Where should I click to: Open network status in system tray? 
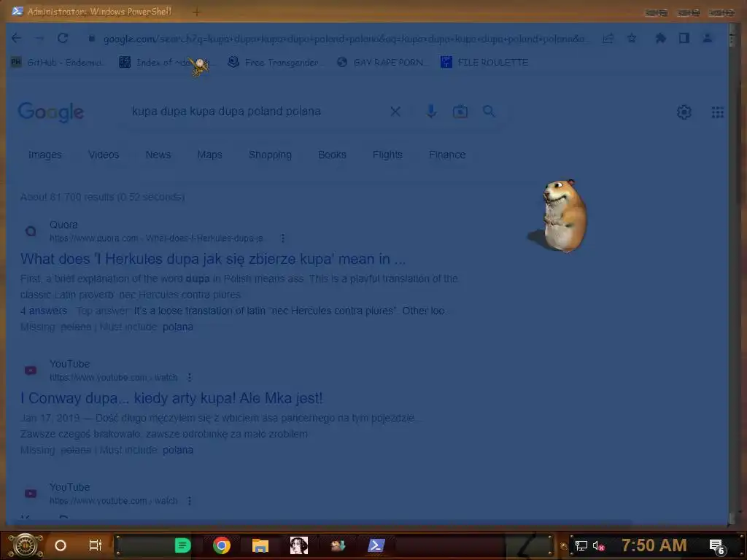(x=581, y=545)
